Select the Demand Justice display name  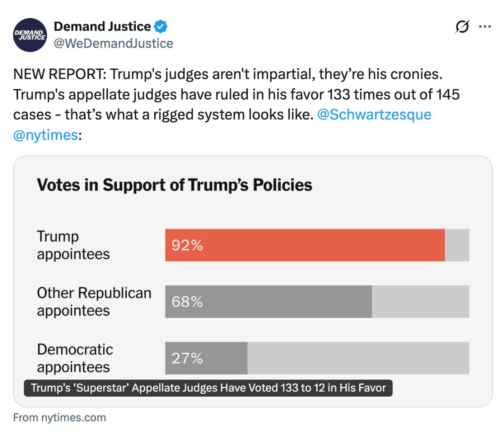[x=104, y=26]
